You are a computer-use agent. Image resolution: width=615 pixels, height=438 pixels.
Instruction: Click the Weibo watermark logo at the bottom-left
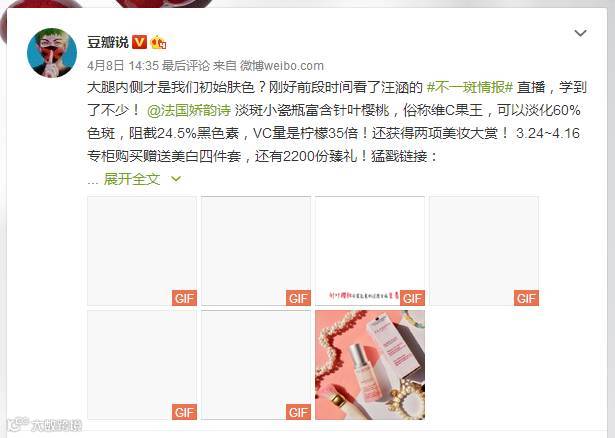tap(45, 424)
